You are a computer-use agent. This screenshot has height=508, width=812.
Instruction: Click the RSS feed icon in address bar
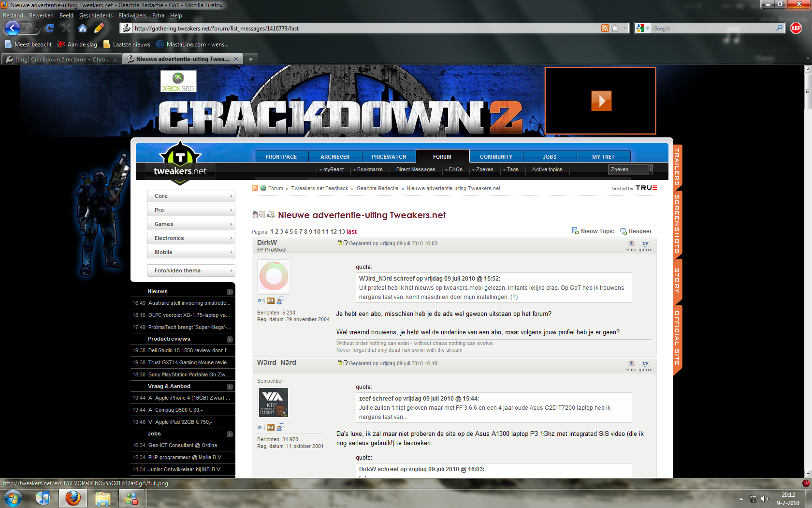tap(605, 29)
